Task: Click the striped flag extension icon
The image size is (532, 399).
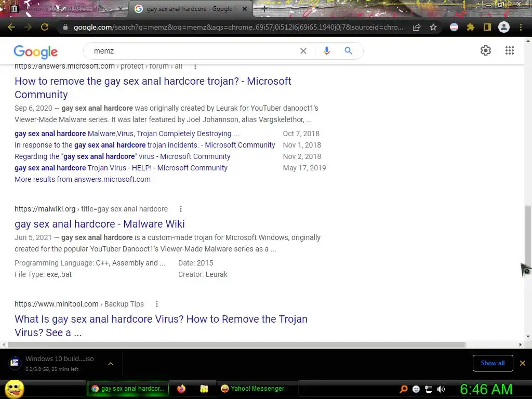Action: pyautogui.click(x=454, y=27)
